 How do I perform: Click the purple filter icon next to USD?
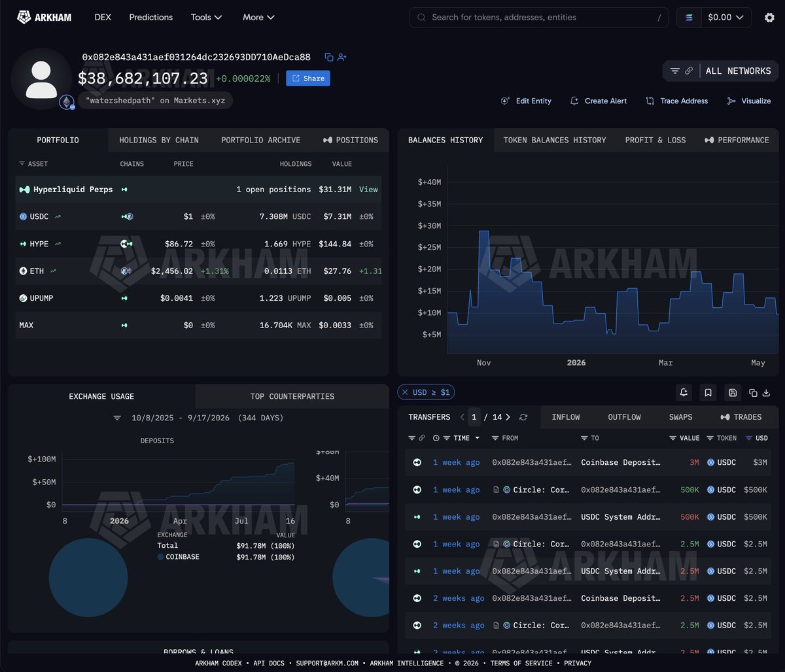point(749,438)
